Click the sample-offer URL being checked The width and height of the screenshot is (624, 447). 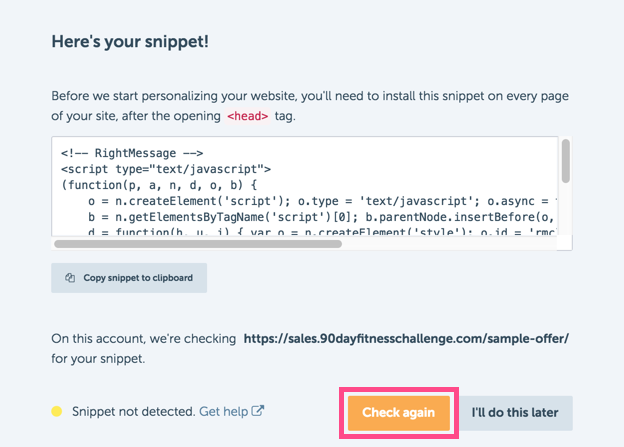(x=406, y=339)
